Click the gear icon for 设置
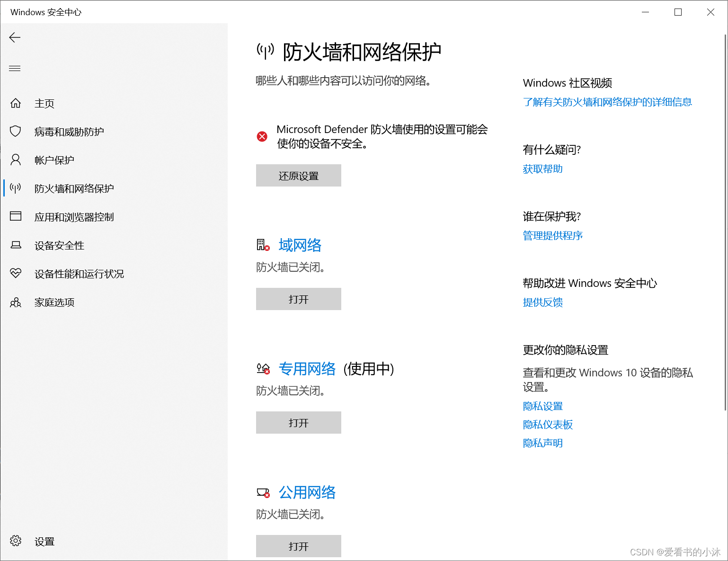 click(16, 541)
